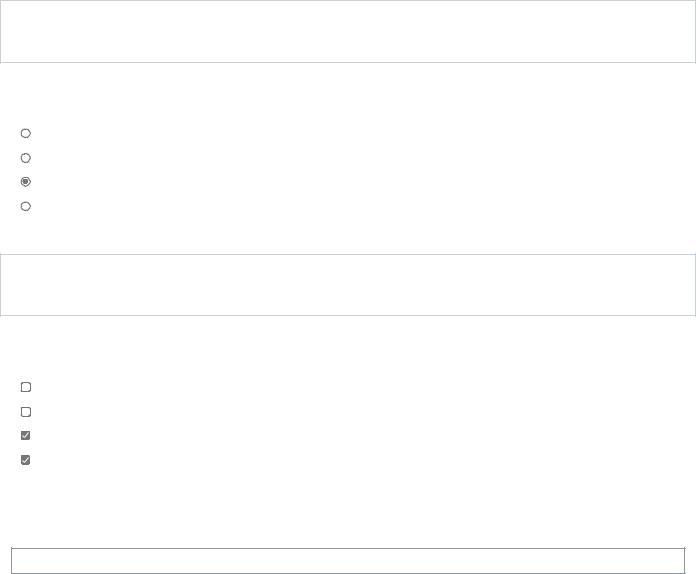Pick the radio option directly above the selected one

point(26,158)
